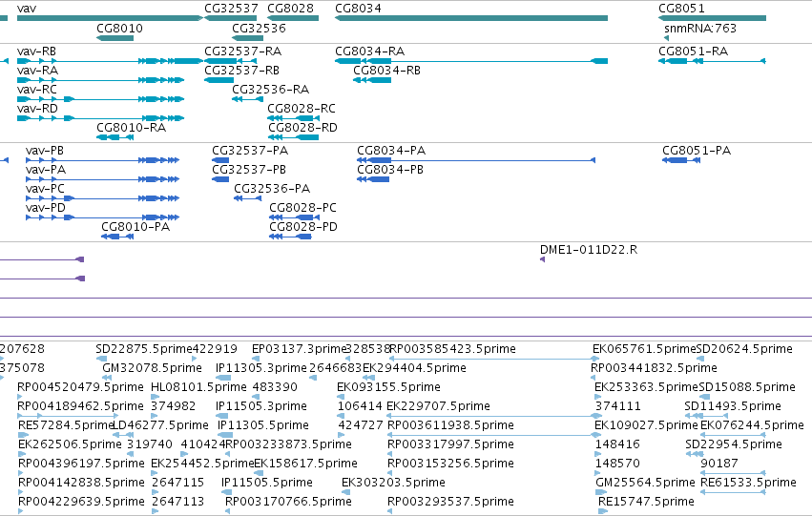This screenshot has height=516, width=812.
Task: Click EST EK093155.5prime
Action: pos(389,387)
